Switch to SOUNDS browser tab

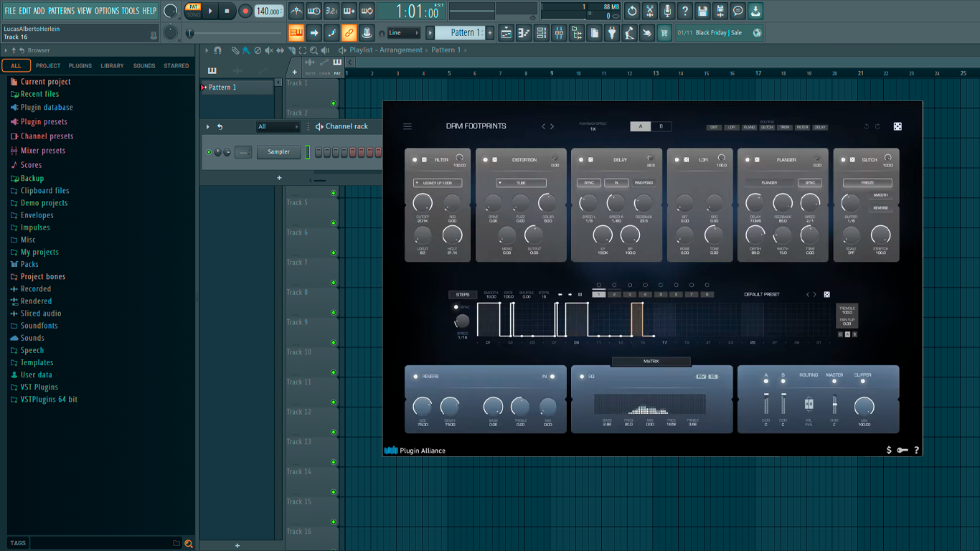coord(143,65)
